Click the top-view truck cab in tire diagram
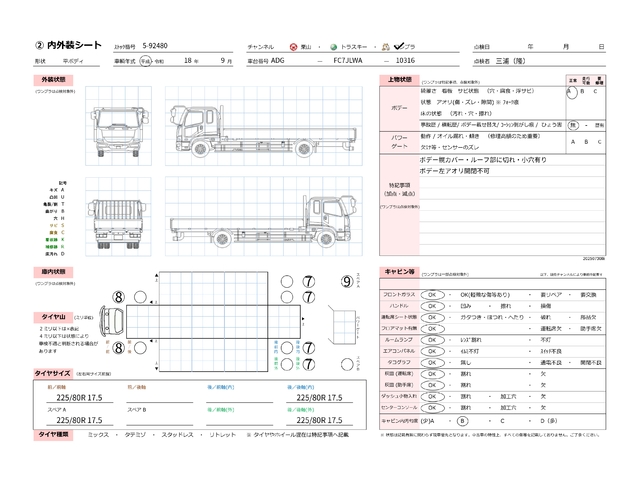Viewport: 640px width, 480px height. click(x=110, y=322)
